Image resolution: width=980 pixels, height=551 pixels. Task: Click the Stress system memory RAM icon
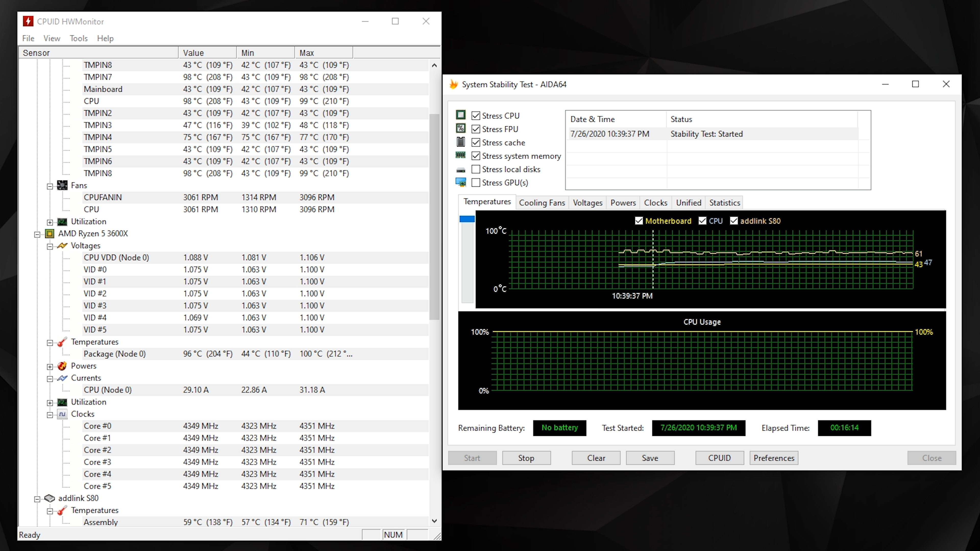coord(461,155)
